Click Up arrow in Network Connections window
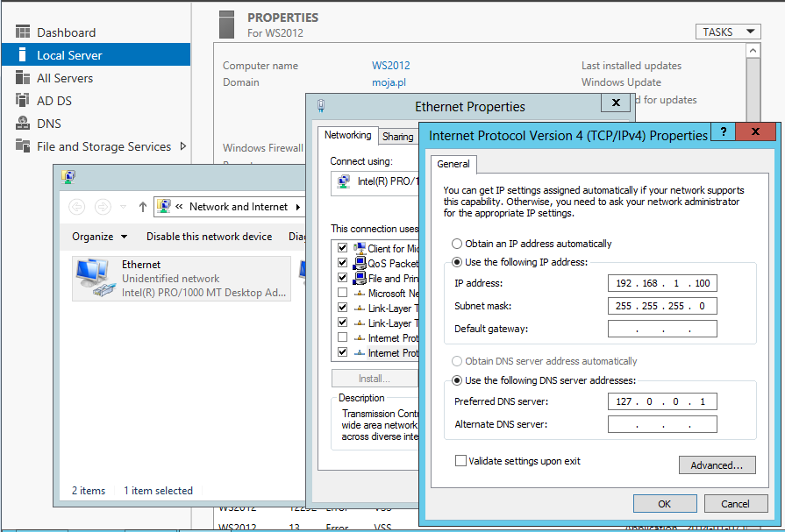 143,207
